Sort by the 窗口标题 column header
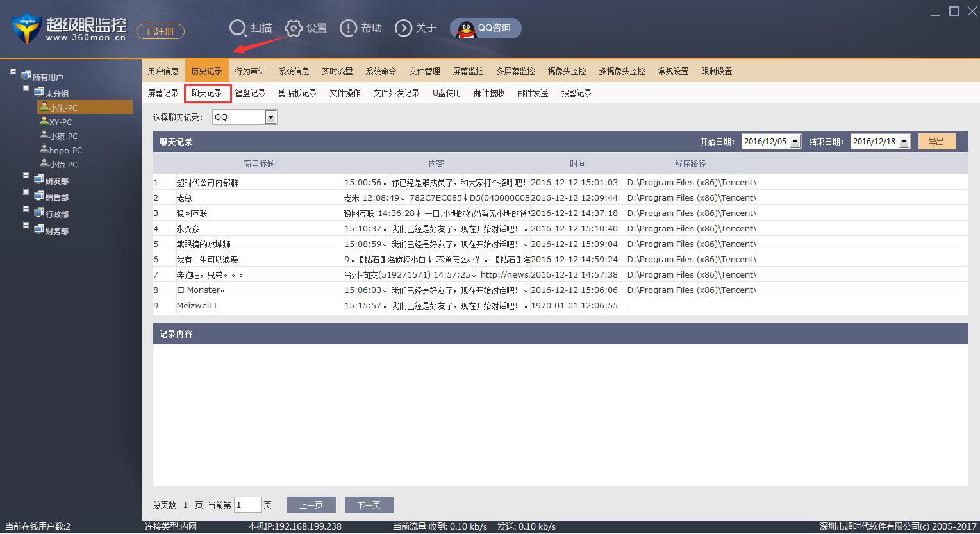 click(x=260, y=163)
